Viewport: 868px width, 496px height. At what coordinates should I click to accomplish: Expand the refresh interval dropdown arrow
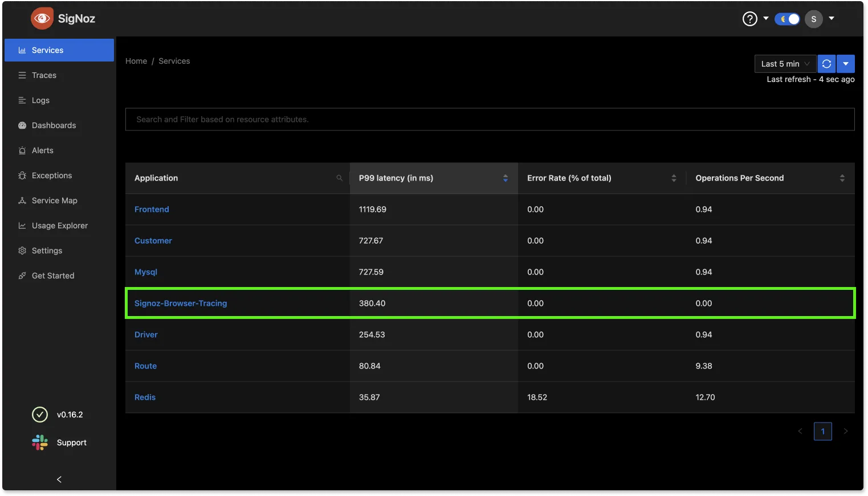pos(846,64)
